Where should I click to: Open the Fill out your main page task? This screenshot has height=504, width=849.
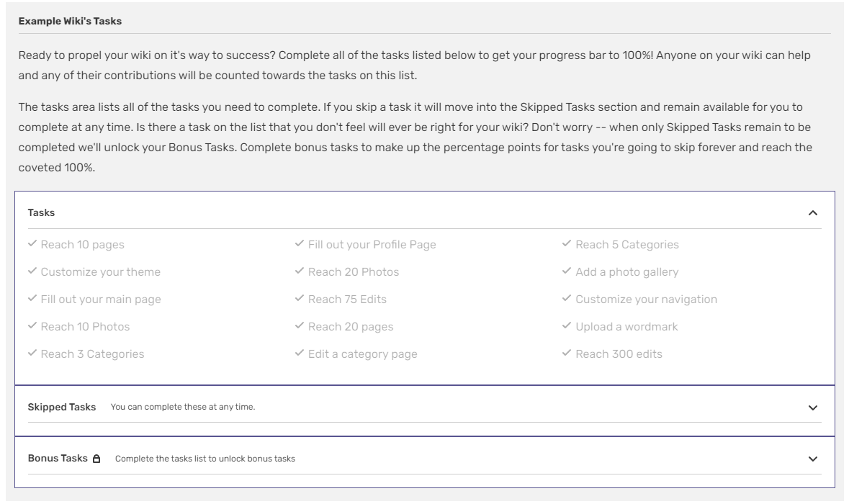coord(101,300)
